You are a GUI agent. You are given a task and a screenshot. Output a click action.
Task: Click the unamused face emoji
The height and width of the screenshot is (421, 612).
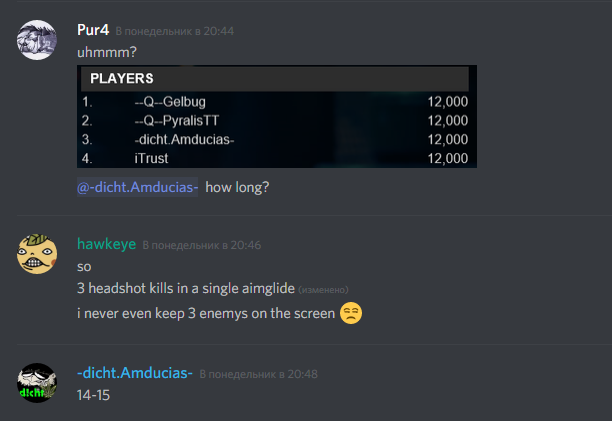(x=351, y=313)
